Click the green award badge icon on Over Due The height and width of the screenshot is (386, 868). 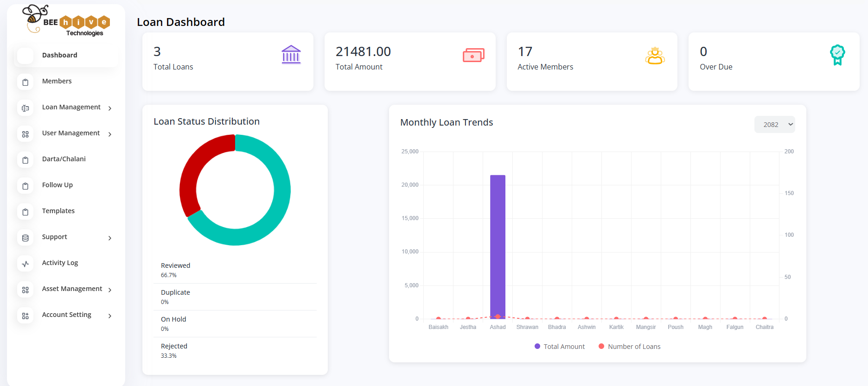pos(837,55)
